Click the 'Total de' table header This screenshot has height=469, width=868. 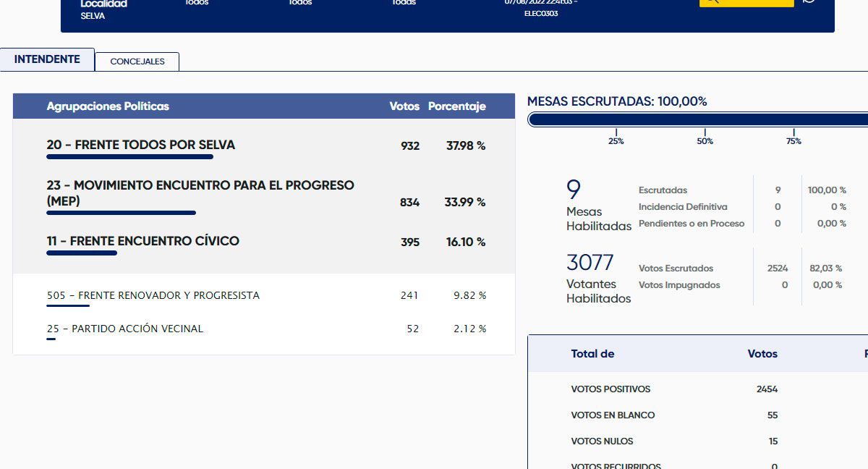click(592, 354)
